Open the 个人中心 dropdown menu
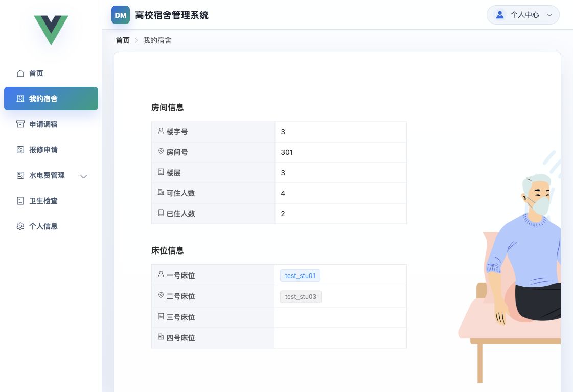Image resolution: width=573 pixels, height=392 pixels. tap(523, 15)
